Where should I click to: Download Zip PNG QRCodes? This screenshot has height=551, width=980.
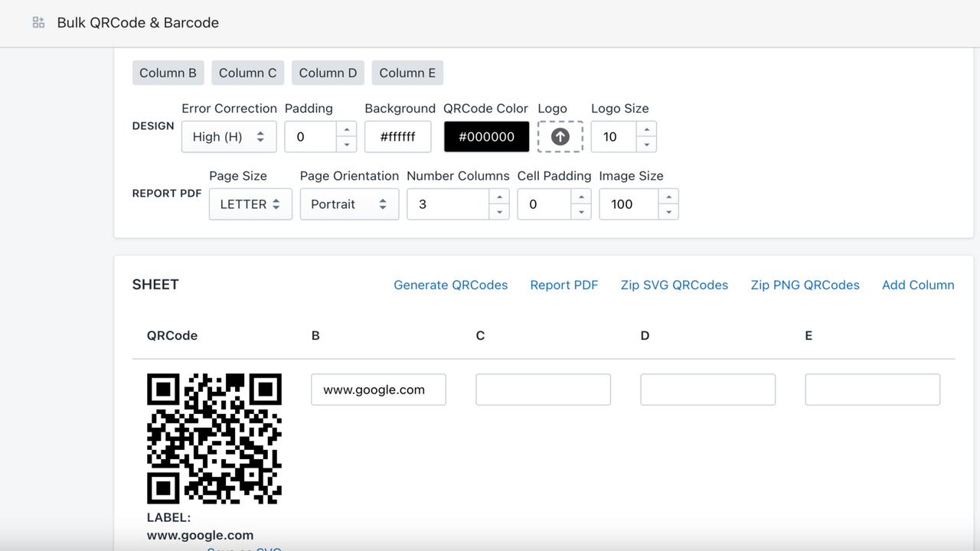[x=805, y=284]
